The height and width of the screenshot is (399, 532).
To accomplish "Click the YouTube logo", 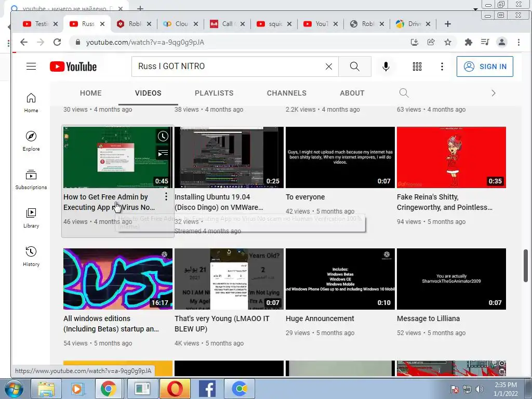I will pos(73,66).
